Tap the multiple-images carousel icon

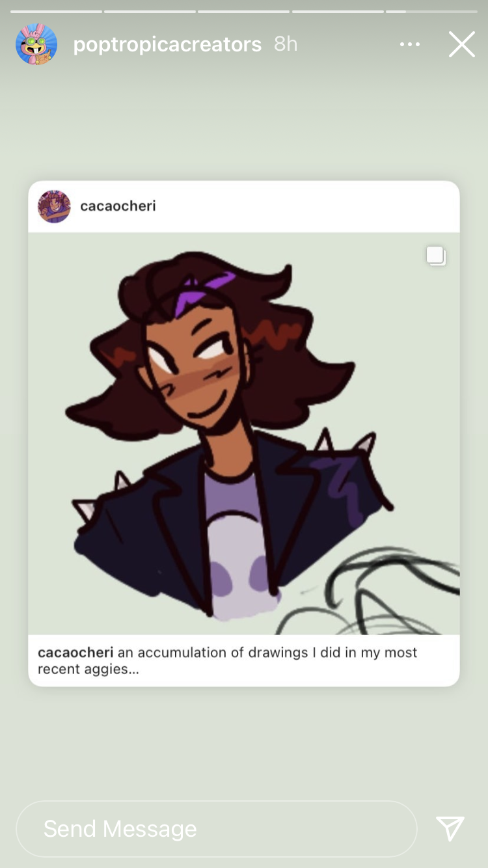pos(436,256)
